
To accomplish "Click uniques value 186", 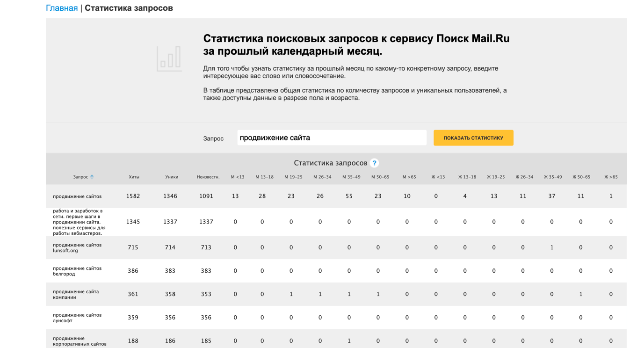I will [x=170, y=341].
